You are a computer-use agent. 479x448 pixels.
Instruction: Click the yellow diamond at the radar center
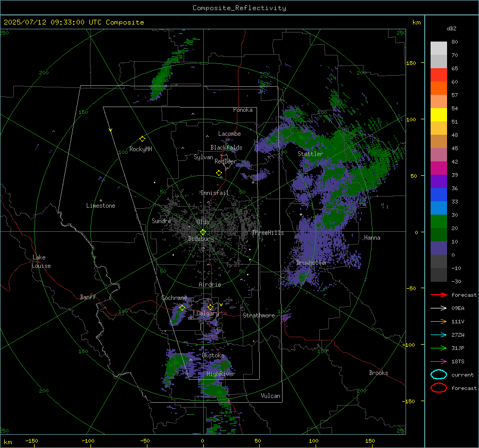pyautogui.click(x=203, y=232)
